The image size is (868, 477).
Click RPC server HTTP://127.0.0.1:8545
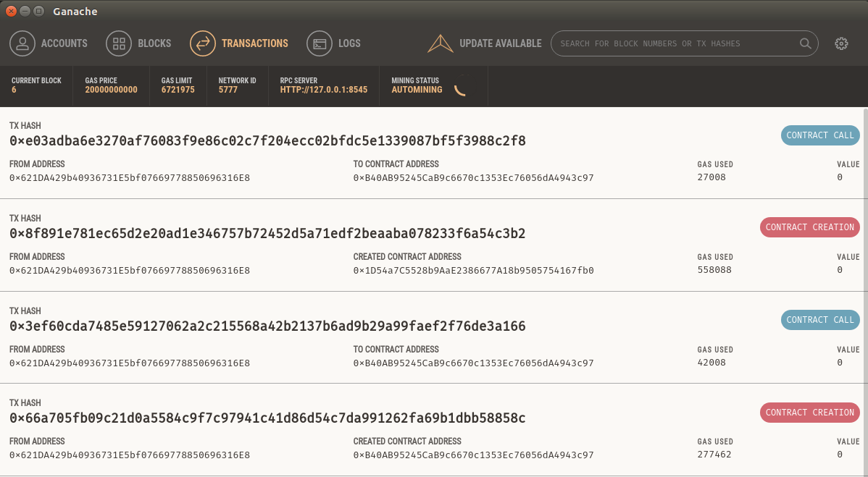(x=324, y=90)
